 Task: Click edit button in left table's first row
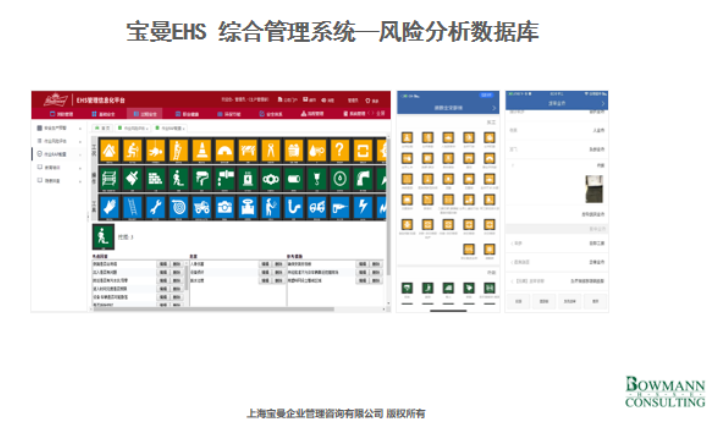point(163,264)
